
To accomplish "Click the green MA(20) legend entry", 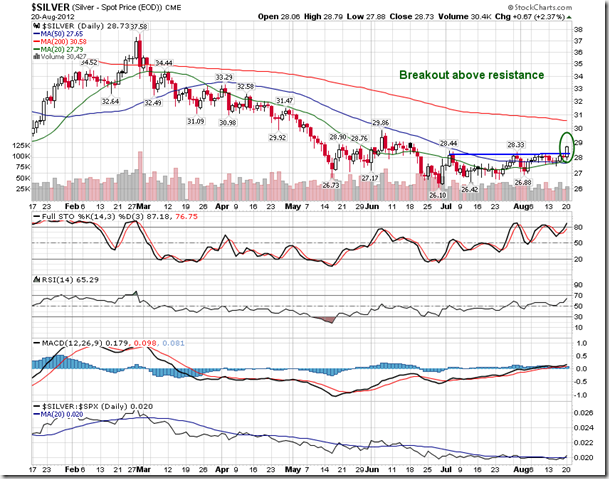I will click(x=61, y=49).
